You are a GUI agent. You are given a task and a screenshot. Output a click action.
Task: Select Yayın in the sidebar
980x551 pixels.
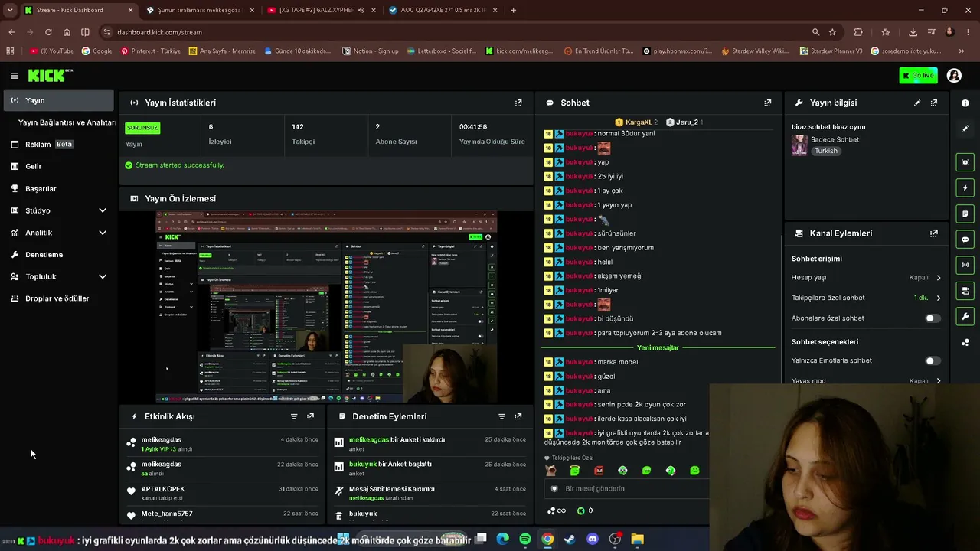tap(59, 100)
